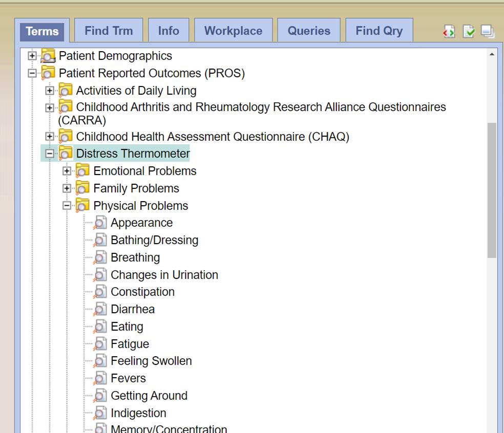Click the magnifier icon beside Breathing
The height and width of the screenshot is (433, 504).
pyautogui.click(x=100, y=257)
